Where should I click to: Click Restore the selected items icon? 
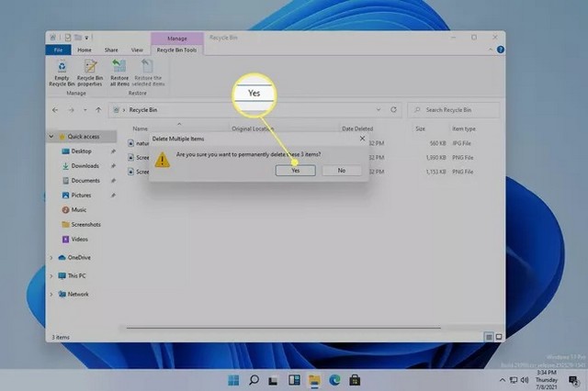point(149,72)
